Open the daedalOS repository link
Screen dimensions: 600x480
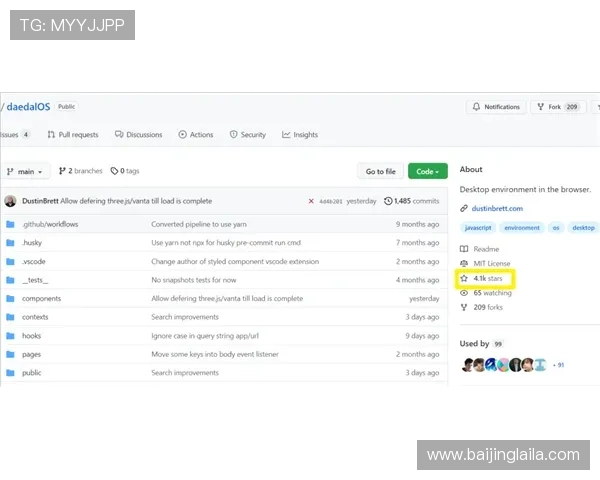tap(28, 107)
